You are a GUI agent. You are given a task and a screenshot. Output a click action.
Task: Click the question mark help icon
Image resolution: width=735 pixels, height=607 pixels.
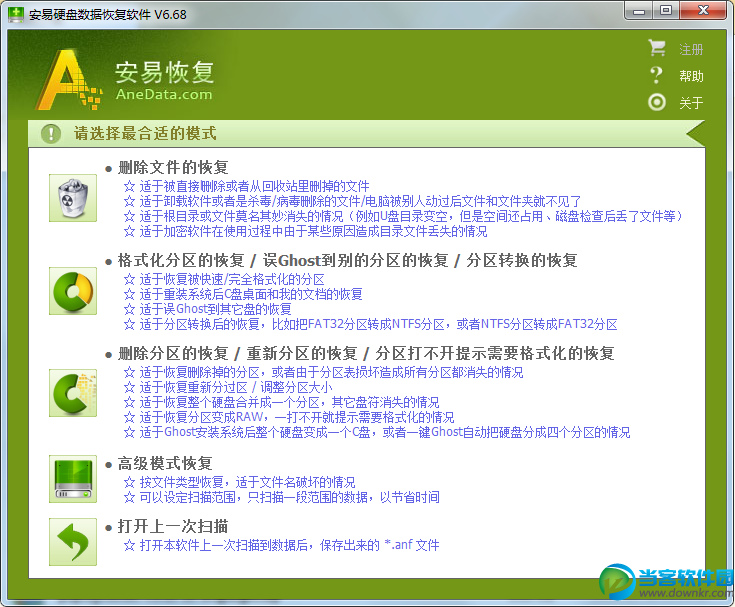point(657,75)
